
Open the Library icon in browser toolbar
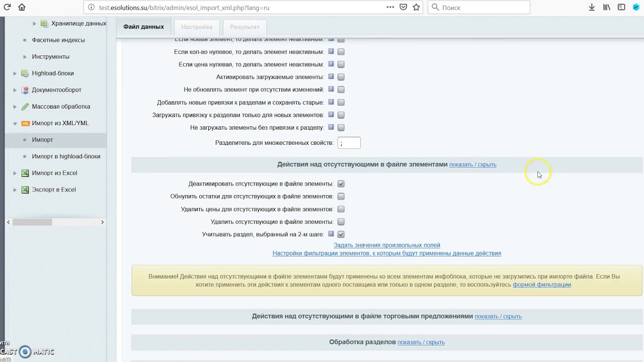pyautogui.click(x=607, y=7)
